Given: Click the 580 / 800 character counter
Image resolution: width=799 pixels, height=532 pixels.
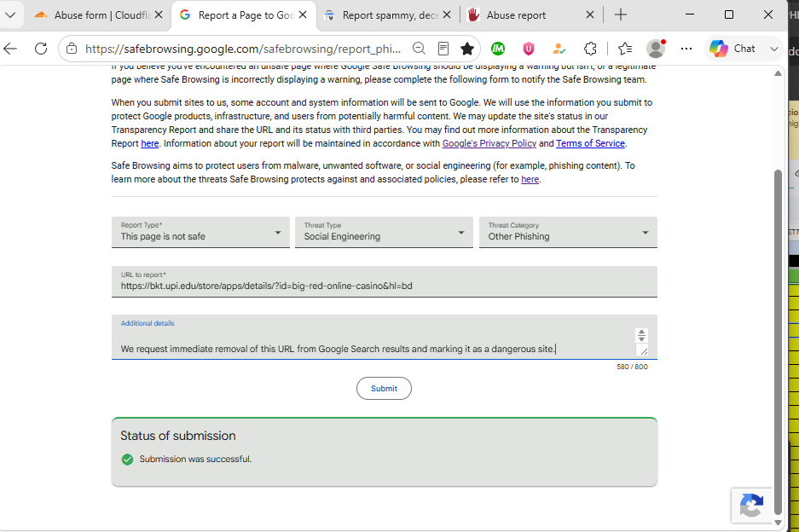Looking at the screenshot, I should (x=632, y=367).
